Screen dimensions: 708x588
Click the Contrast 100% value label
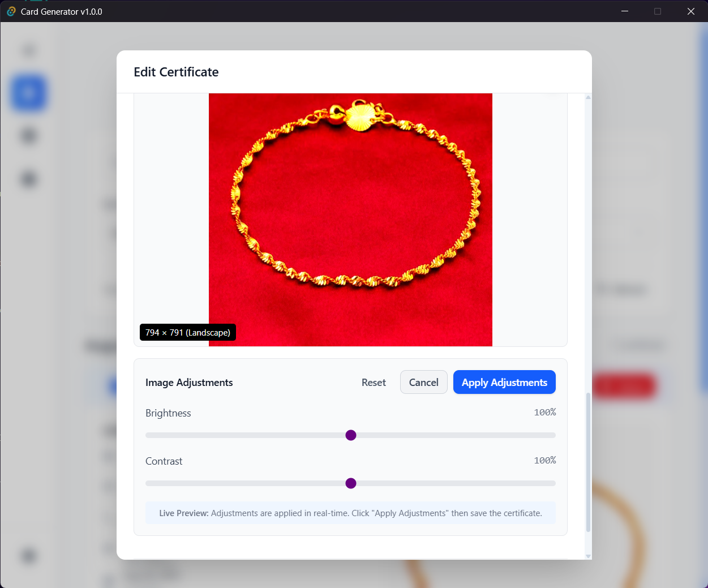544,460
